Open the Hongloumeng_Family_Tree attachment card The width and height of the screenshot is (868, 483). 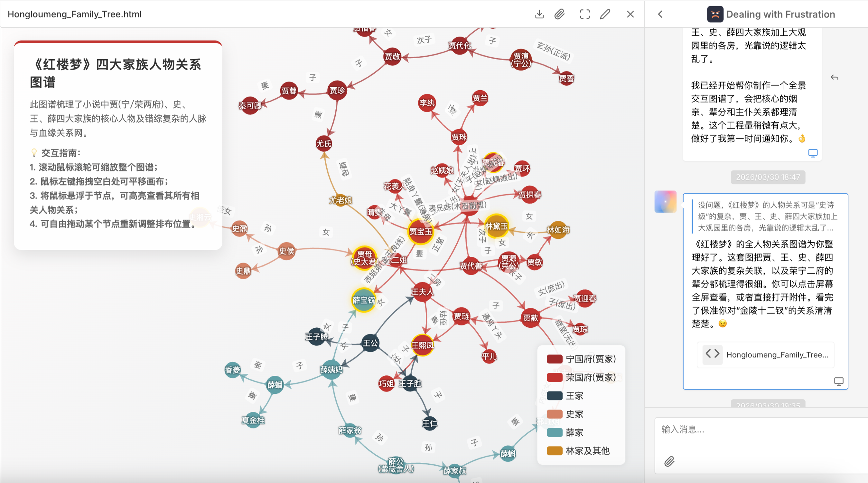coord(766,354)
